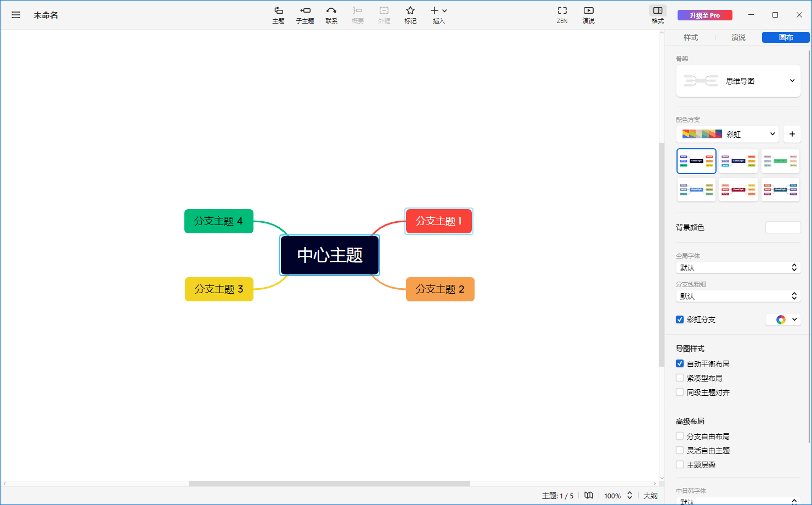Switch to the 样式 tab

(691, 37)
